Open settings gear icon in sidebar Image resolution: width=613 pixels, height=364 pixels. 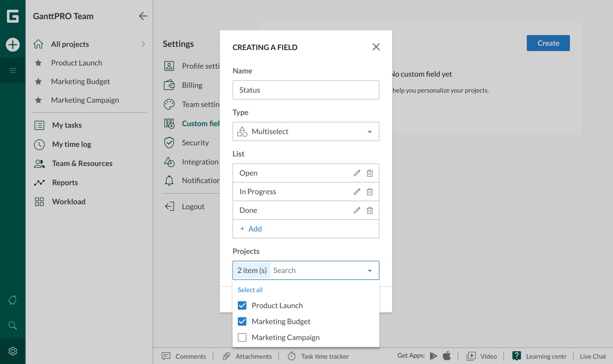pos(13,351)
